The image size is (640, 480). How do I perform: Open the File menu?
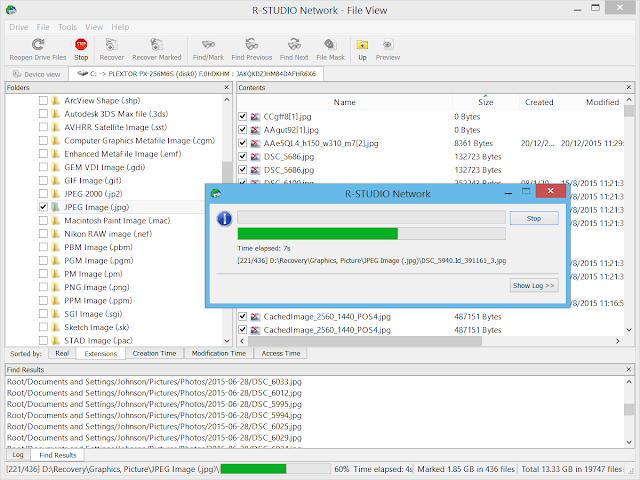coord(43,27)
